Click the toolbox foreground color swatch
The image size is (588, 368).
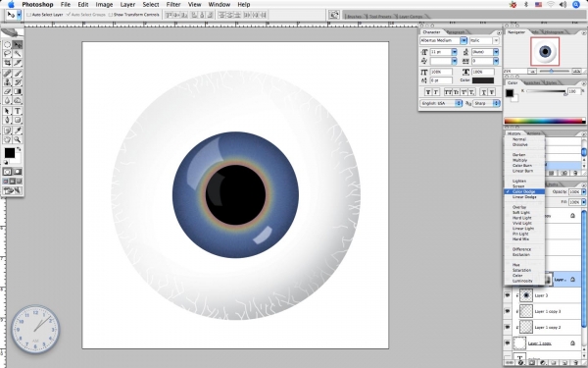pos(10,153)
